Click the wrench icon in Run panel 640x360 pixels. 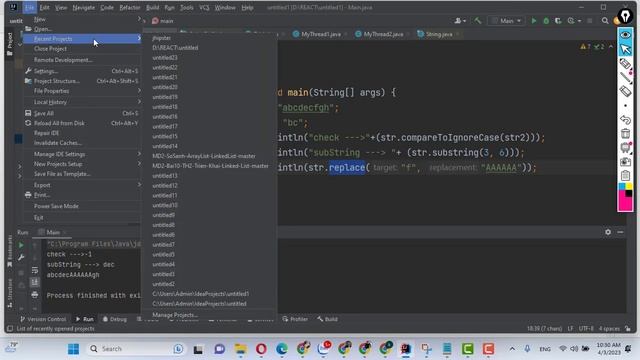pyautogui.click(x=21, y=258)
